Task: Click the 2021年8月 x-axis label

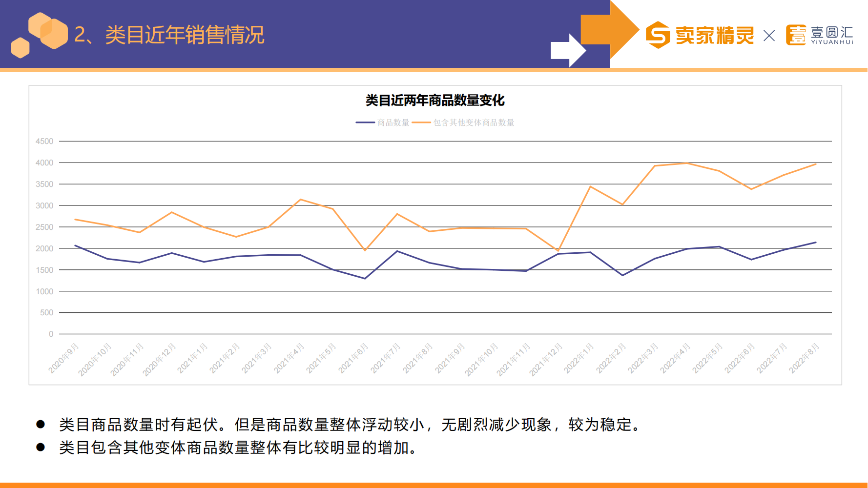Action: click(418, 358)
